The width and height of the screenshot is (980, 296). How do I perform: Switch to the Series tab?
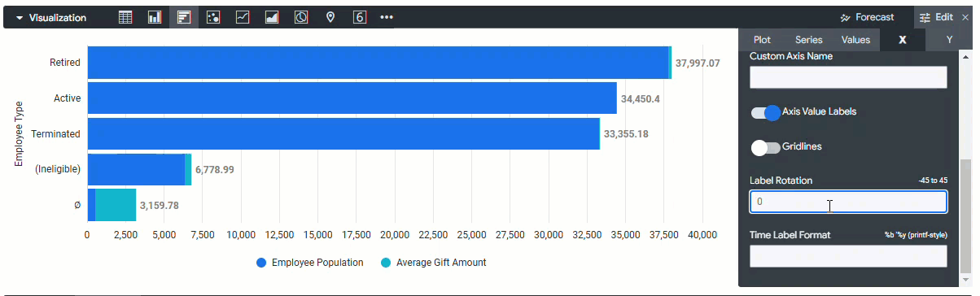click(808, 39)
